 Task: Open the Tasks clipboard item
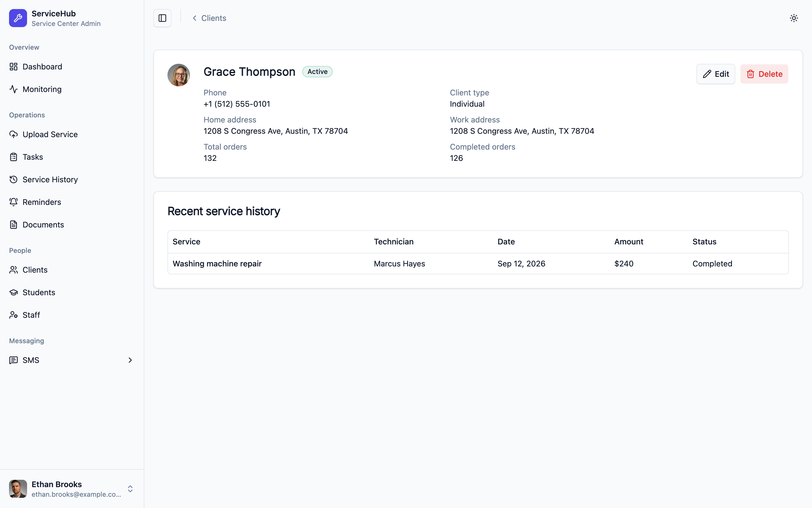(x=72, y=157)
